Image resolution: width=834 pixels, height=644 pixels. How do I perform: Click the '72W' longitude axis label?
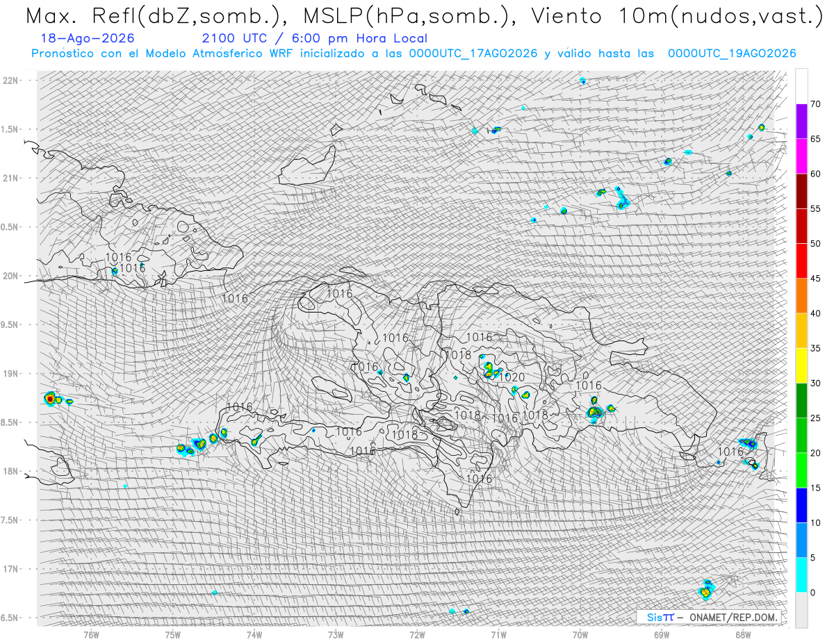417,634
